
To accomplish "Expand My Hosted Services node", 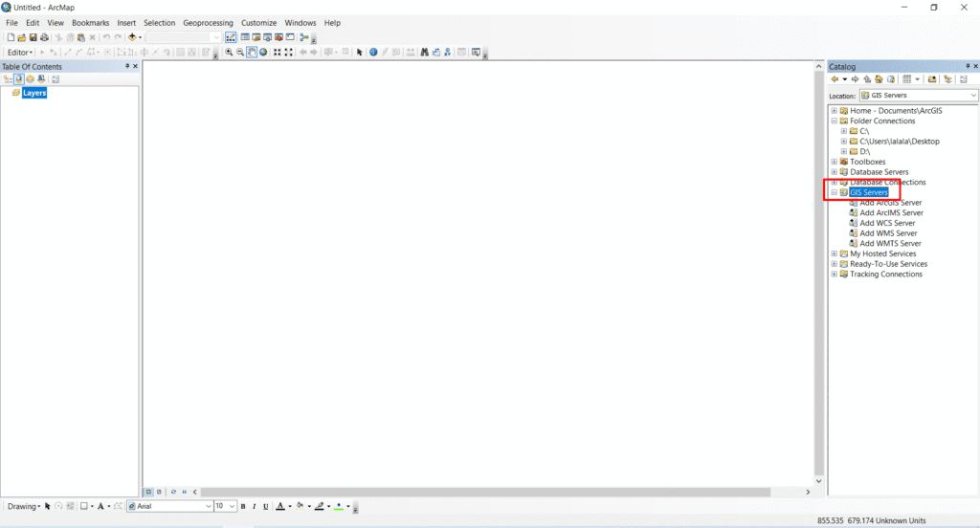I will [834, 253].
